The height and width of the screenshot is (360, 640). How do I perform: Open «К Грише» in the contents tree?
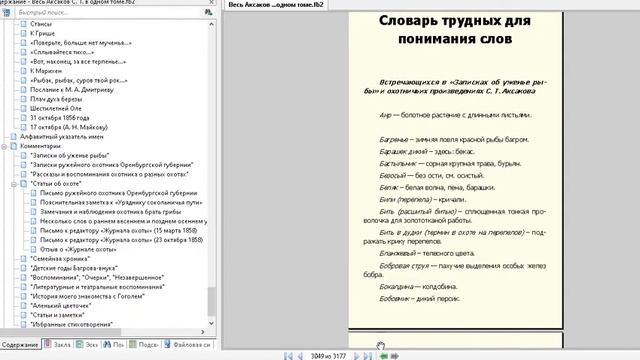pos(42,33)
